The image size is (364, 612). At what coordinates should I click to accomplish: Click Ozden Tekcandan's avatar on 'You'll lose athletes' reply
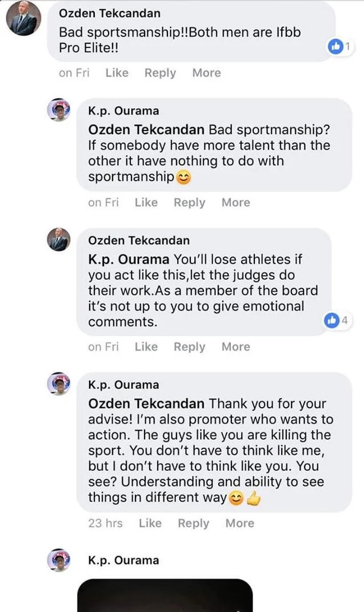58,240
